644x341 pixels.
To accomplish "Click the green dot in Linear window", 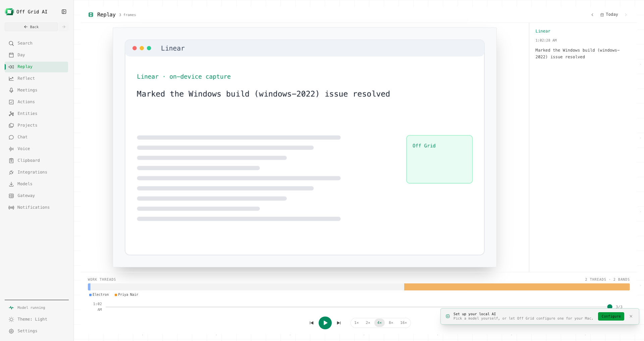I will (x=149, y=48).
